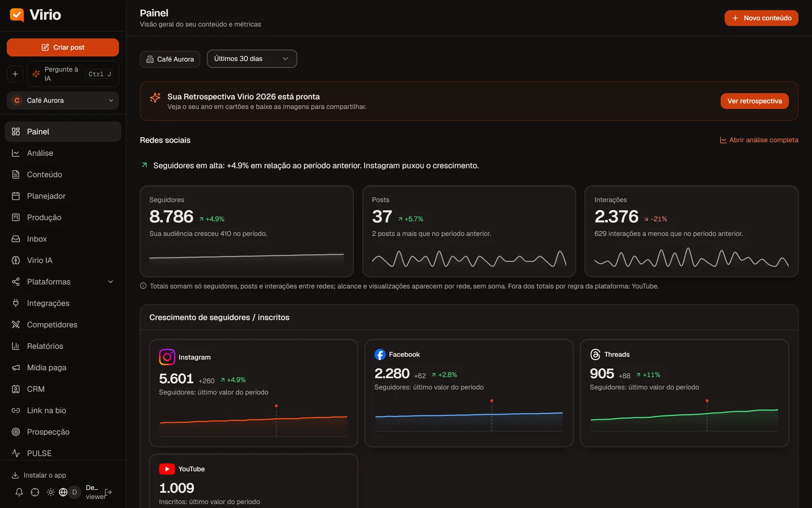This screenshot has width=812, height=508.
Task: Open the language globe icon
Action: coord(63,492)
